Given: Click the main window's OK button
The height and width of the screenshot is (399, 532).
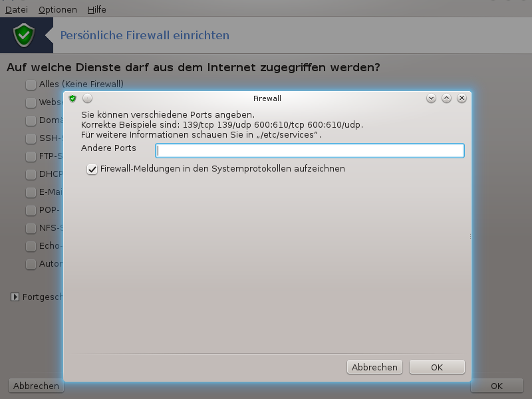Looking at the screenshot, I should click(496, 386).
